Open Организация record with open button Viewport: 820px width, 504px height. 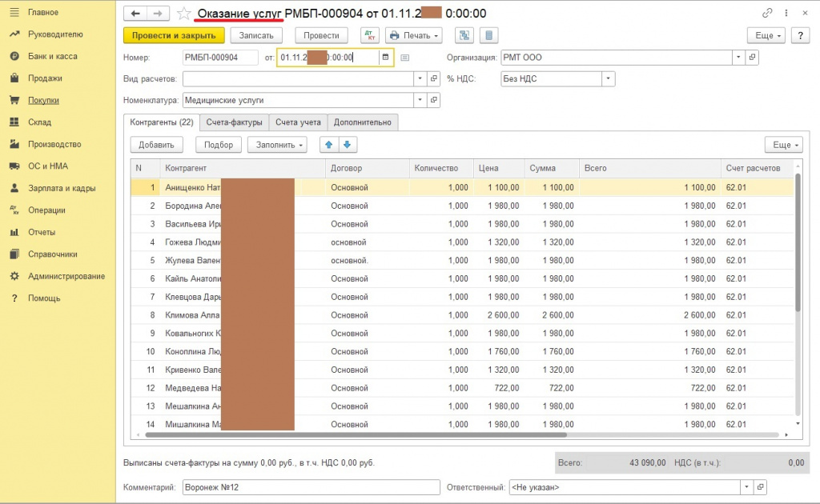(752, 57)
